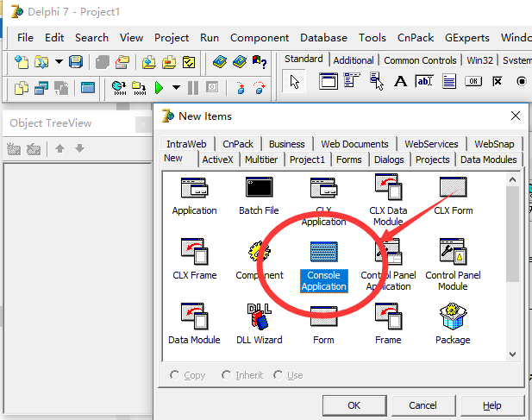This screenshot has height=420, width=532.
Task: Select the Inherit radio button
Action: 242,375
